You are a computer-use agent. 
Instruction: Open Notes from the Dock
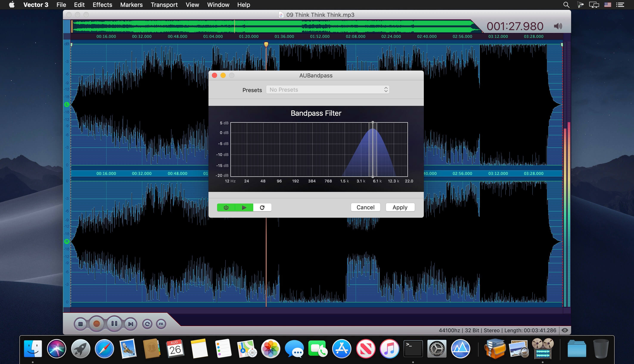click(199, 349)
